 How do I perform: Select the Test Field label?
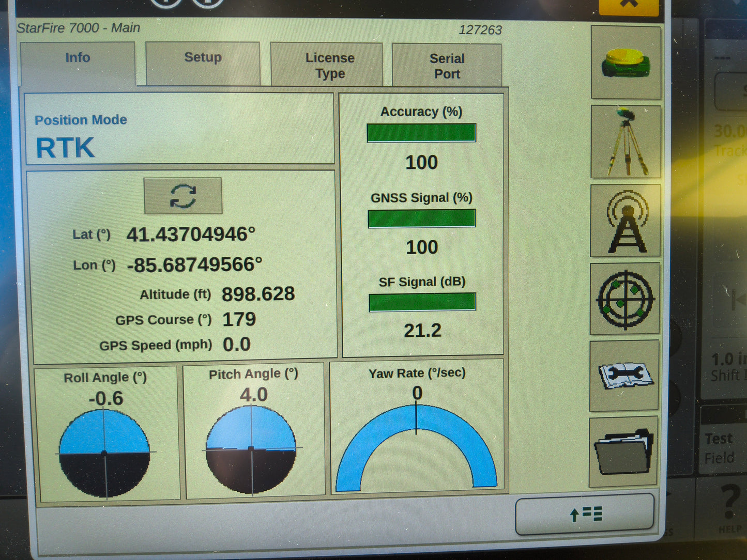[720, 447]
